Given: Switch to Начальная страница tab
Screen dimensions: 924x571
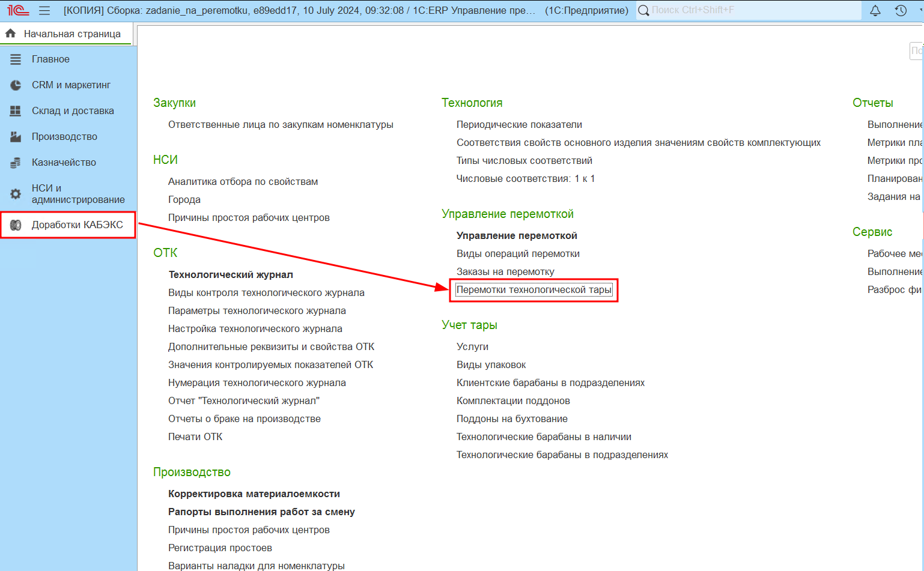Looking at the screenshot, I should (x=66, y=34).
